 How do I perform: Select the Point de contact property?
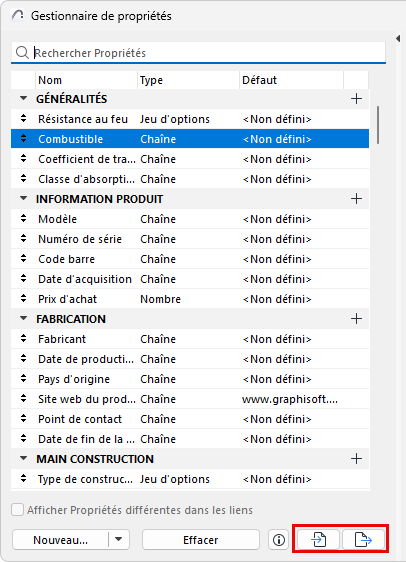190,419
